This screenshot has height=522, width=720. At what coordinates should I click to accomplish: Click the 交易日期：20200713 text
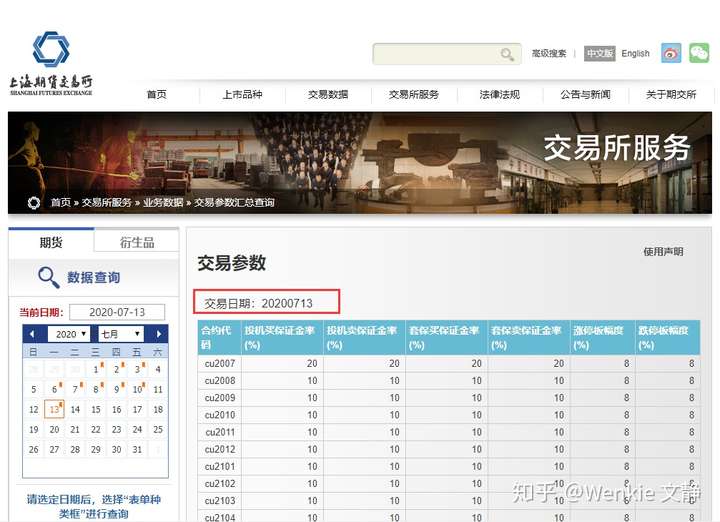pos(259,303)
